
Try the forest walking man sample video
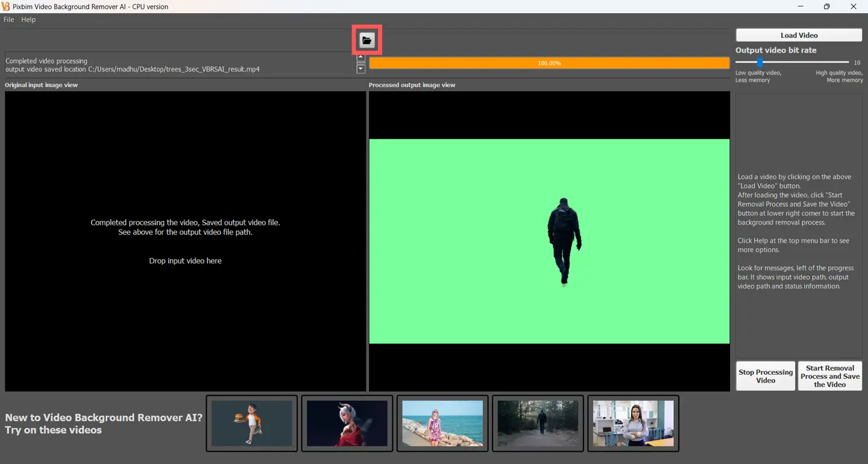pos(538,423)
